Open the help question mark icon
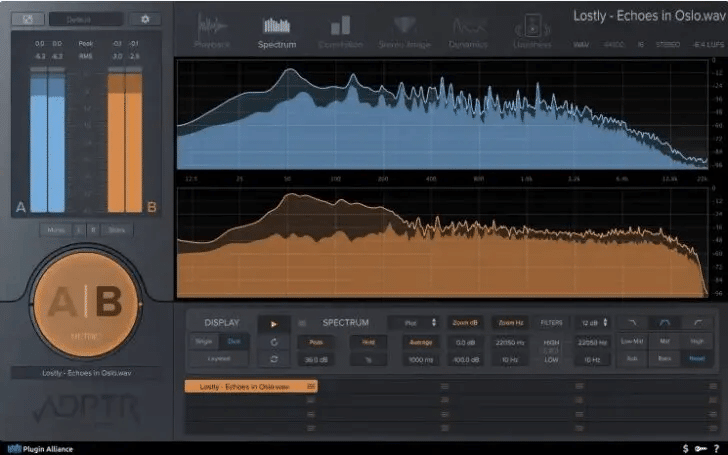 (716, 448)
